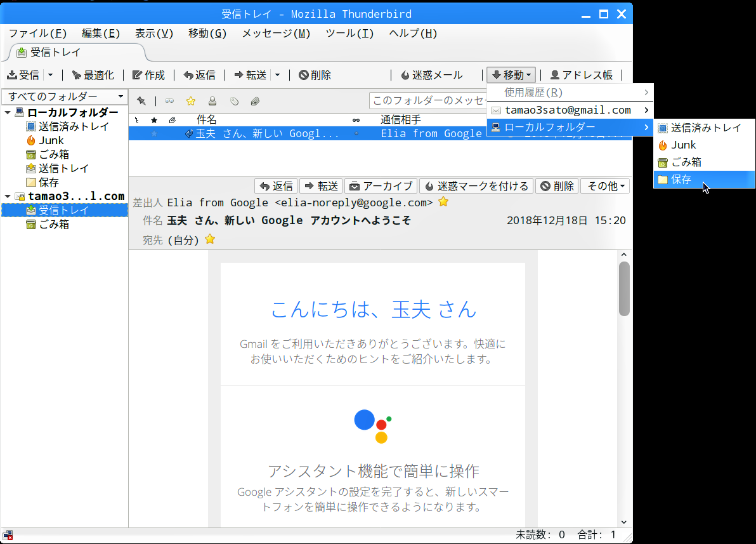The width and height of the screenshot is (756, 544).
Task: Collapse the tamao3...l.com account tree node
Action: coord(8,196)
